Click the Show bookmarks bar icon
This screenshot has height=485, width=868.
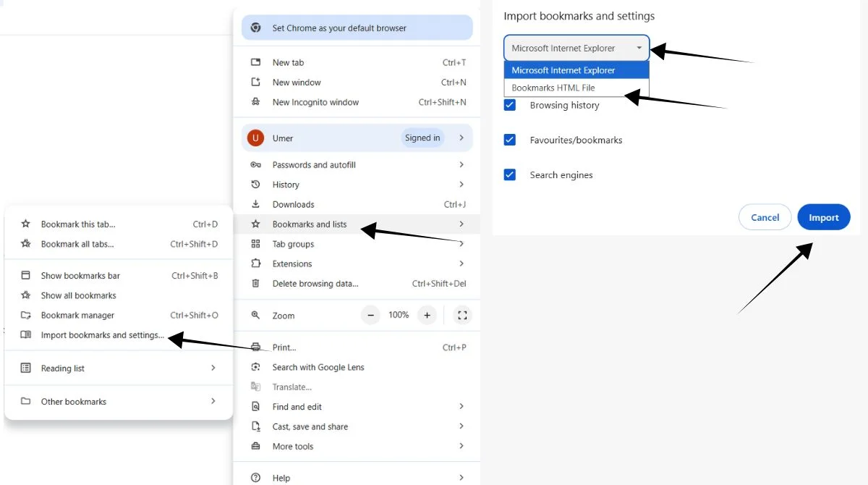(x=26, y=276)
